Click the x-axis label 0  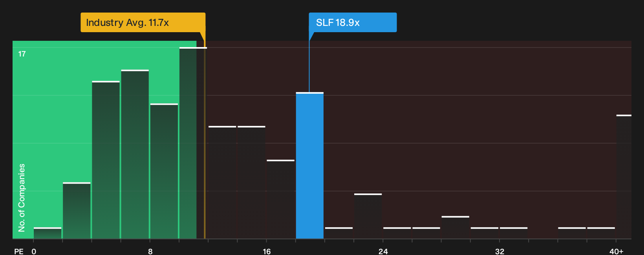coord(34,251)
